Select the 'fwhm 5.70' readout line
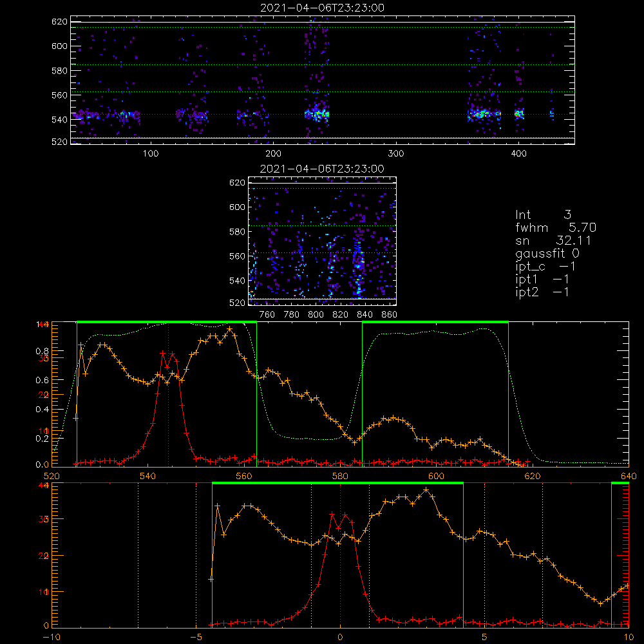Screen dimensions: 644x644 pyautogui.click(x=556, y=227)
